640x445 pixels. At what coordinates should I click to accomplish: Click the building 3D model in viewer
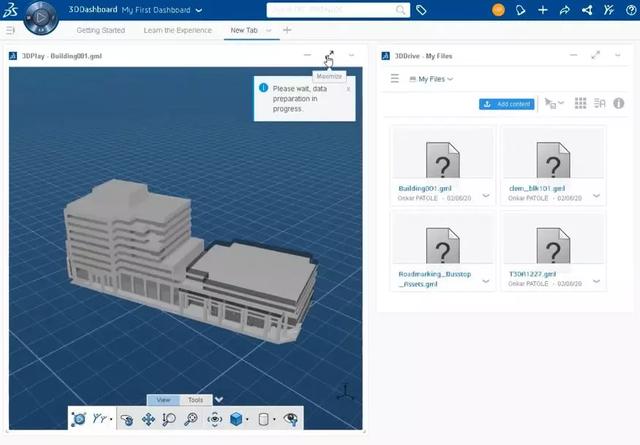[x=190, y=261]
